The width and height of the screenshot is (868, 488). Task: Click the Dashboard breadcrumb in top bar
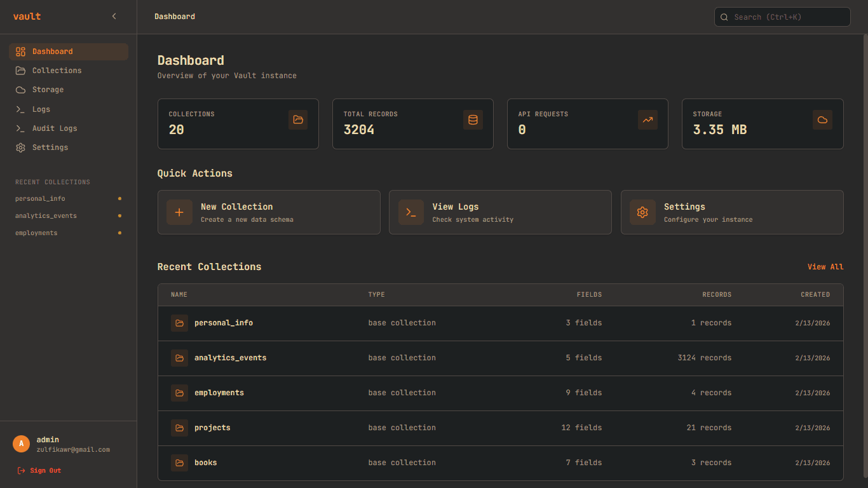[x=175, y=17]
